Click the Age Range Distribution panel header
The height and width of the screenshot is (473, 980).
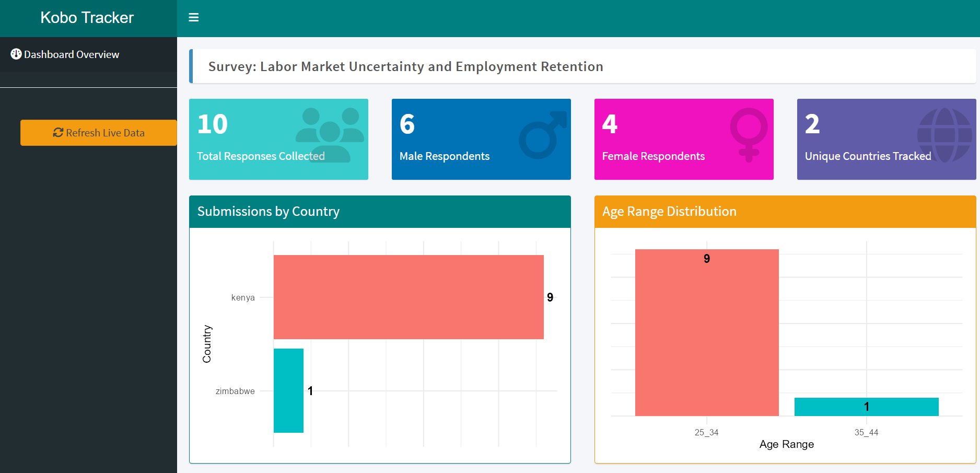(785, 212)
